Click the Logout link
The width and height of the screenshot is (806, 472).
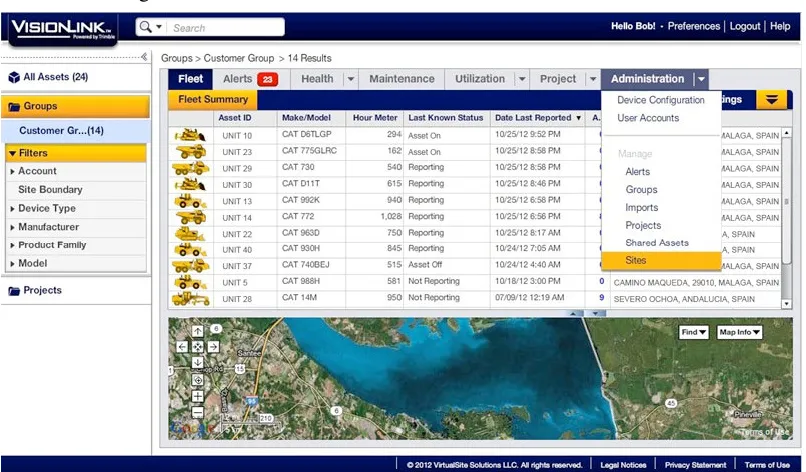pos(745,26)
